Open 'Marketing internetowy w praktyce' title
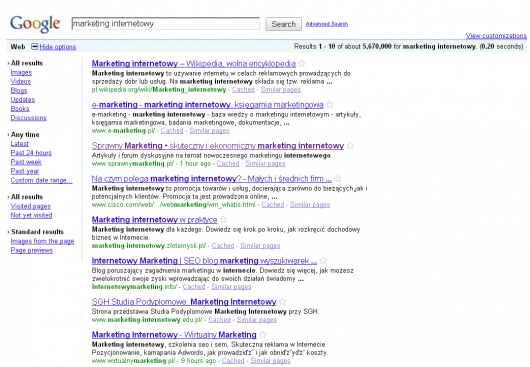 [x=154, y=220]
